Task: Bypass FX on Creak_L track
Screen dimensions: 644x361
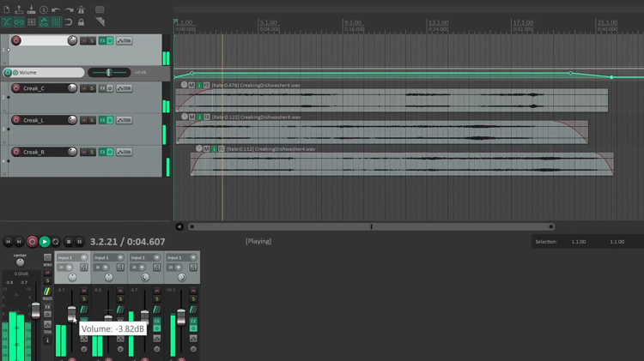Action: [110, 120]
